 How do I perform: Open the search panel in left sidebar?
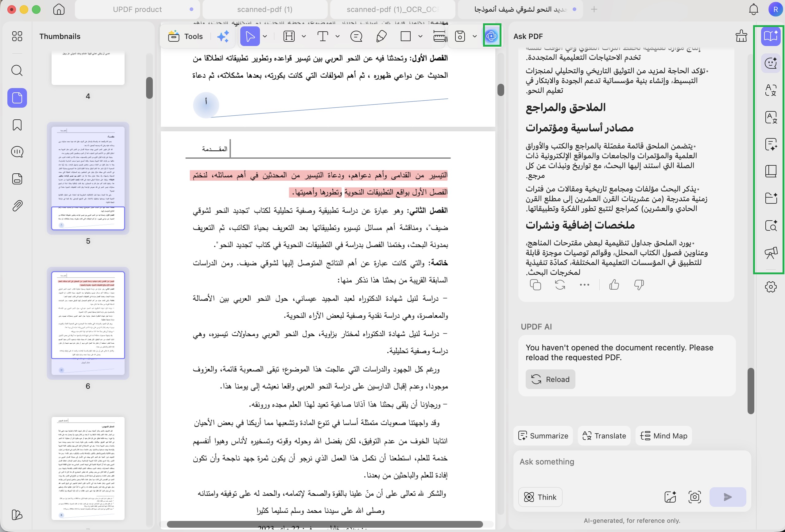click(17, 71)
